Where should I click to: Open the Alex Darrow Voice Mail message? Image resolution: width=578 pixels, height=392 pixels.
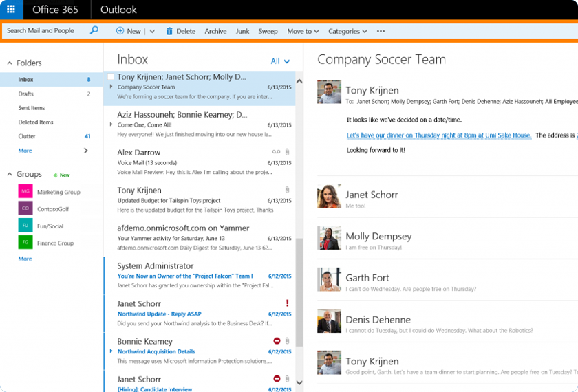click(200, 162)
